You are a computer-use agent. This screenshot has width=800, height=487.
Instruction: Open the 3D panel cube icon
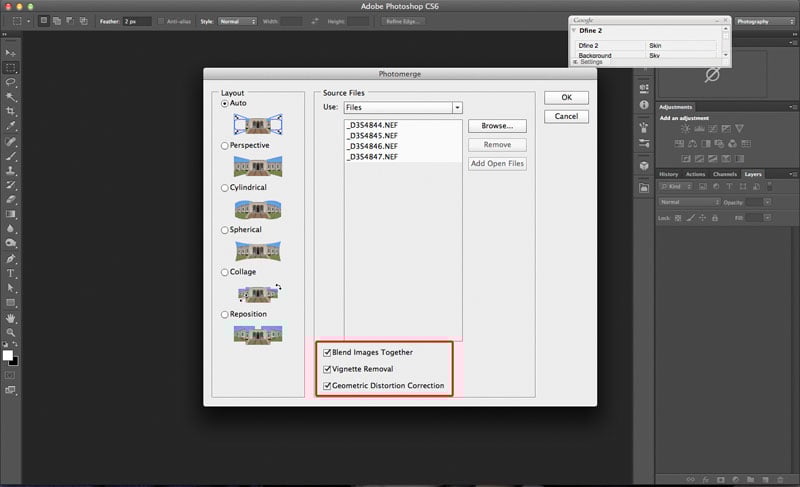644,166
